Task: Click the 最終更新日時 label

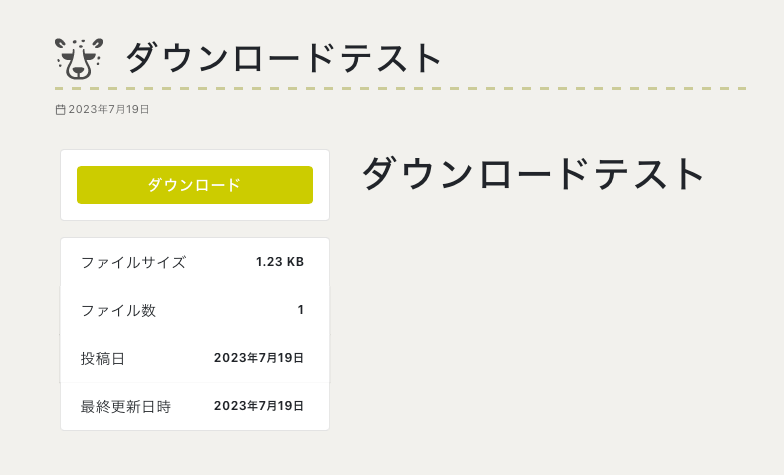Action: [126, 406]
